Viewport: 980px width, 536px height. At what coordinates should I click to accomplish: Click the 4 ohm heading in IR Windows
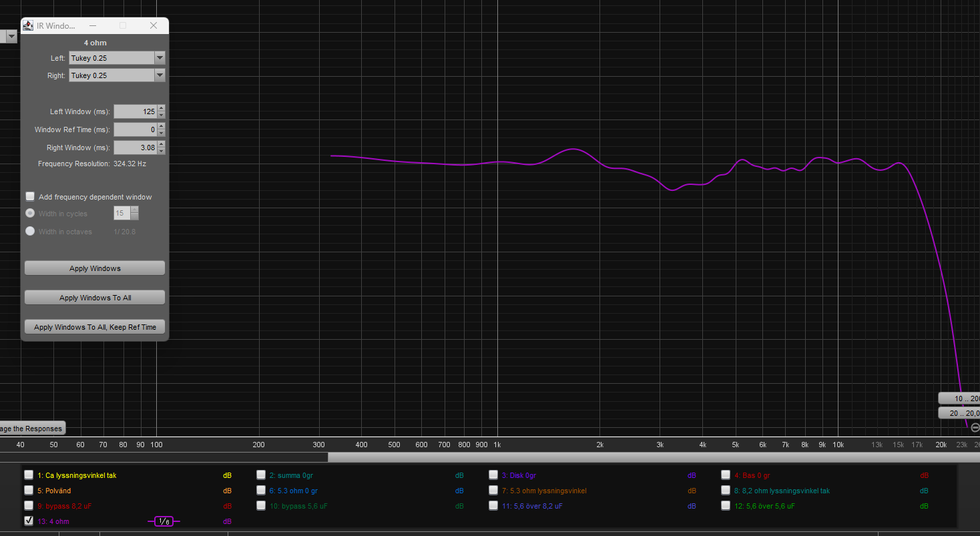point(95,43)
